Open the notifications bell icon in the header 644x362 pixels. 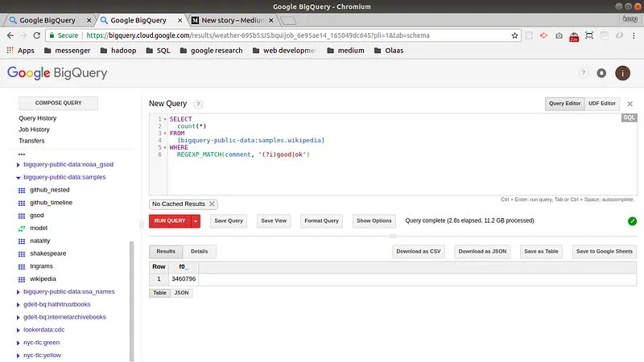pos(601,73)
